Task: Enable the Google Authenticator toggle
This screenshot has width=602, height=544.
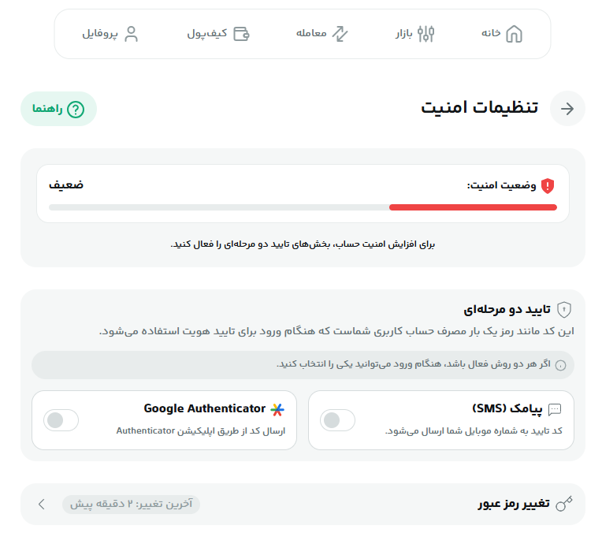Action: click(x=61, y=420)
